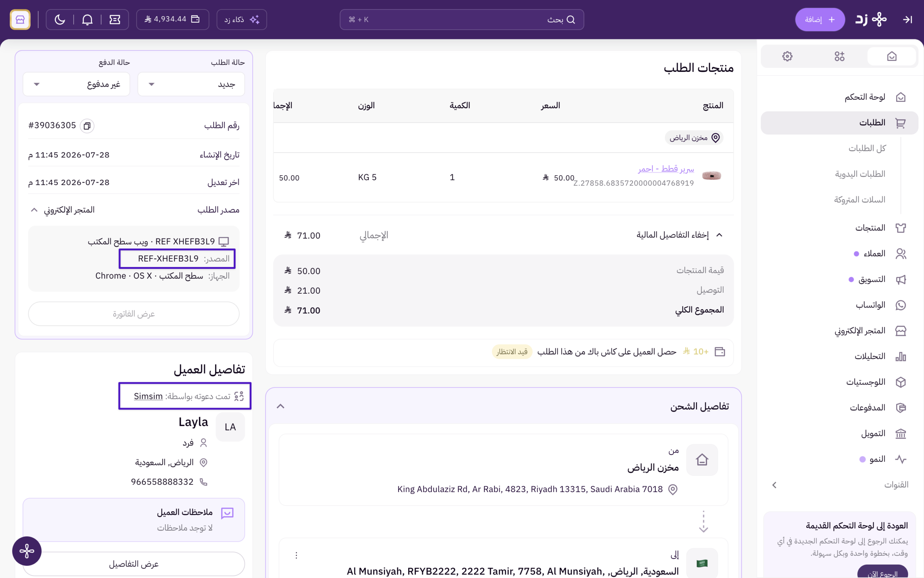Click customers people icon in sidebar

click(901, 254)
